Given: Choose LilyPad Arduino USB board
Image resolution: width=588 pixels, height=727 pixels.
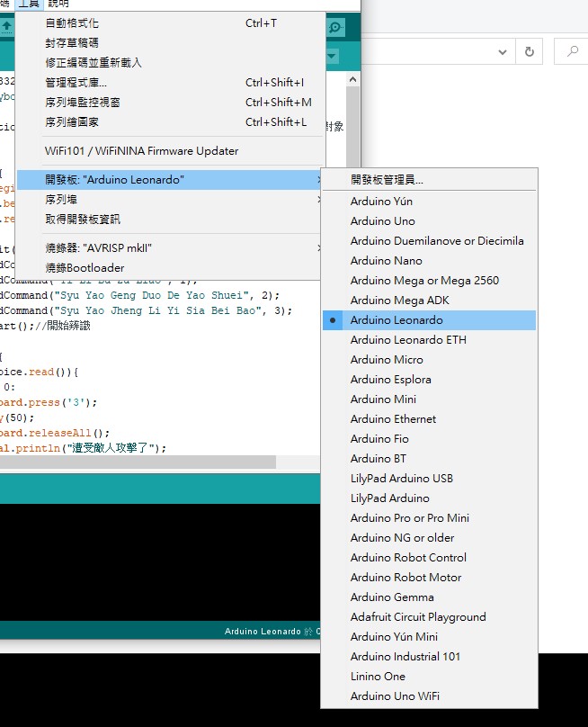Looking at the screenshot, I should point(429,479).
